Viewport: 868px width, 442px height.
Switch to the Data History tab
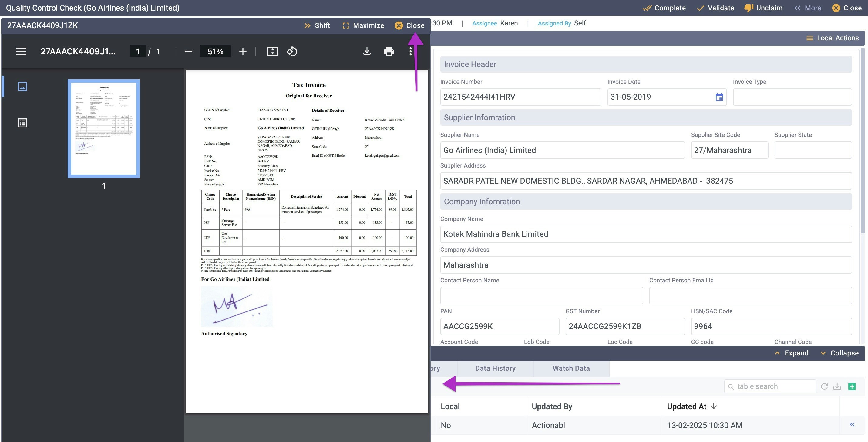pos(495,368)
